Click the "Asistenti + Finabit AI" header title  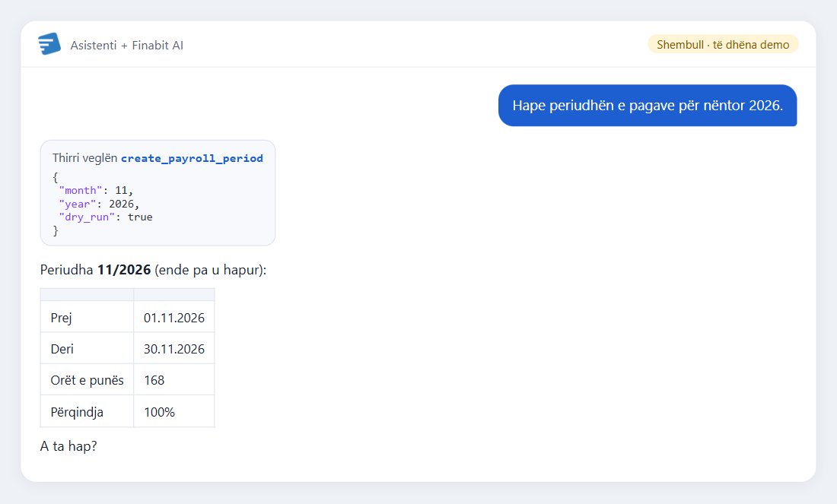(x=126, y=46)
